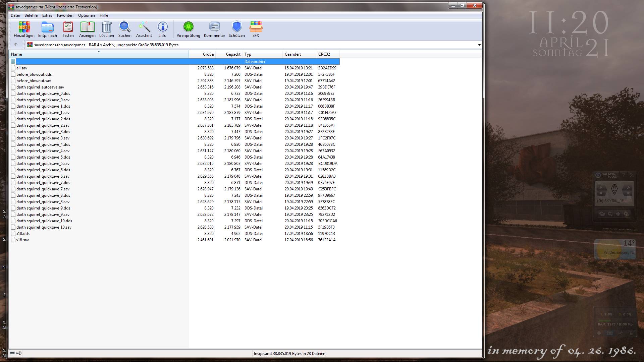Open the Kommentar comment tool
644x362 pixels.
214,29
